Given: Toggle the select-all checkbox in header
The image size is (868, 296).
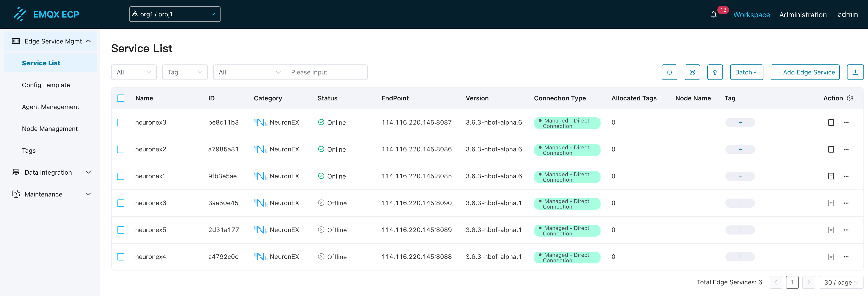Looking at the screenshot, I should pyautogui.click(x=121, y=98).
